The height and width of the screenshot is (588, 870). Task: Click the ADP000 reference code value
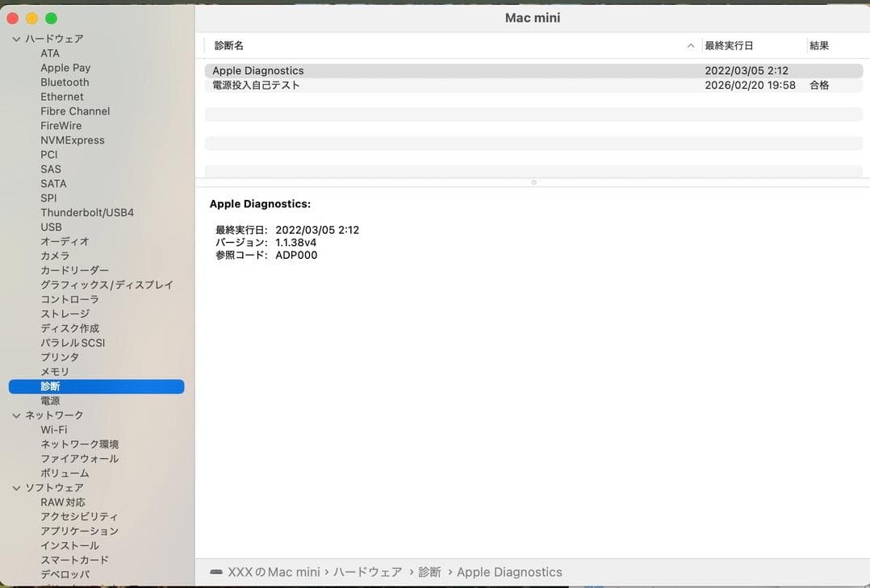tap(296, 255)
